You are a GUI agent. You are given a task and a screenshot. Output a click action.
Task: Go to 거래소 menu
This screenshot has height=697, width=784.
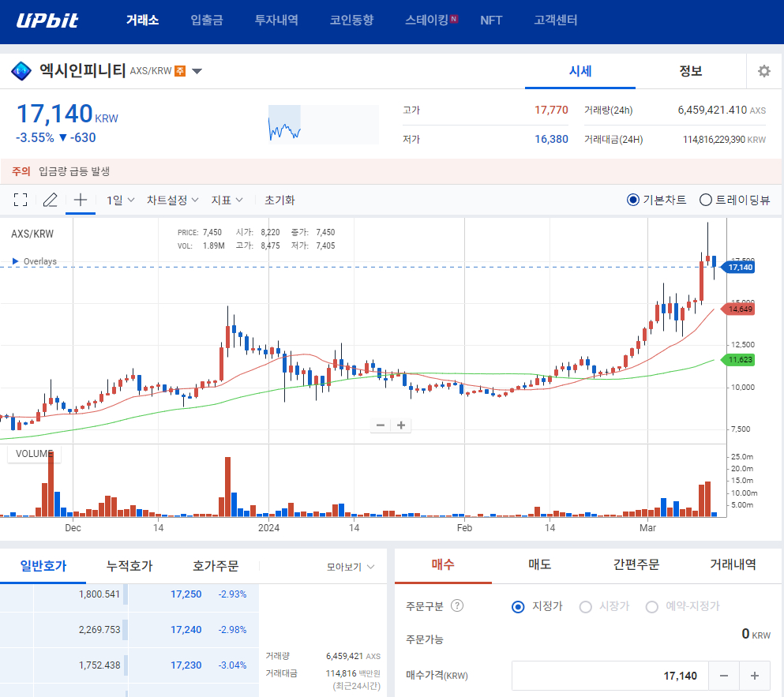142,20
